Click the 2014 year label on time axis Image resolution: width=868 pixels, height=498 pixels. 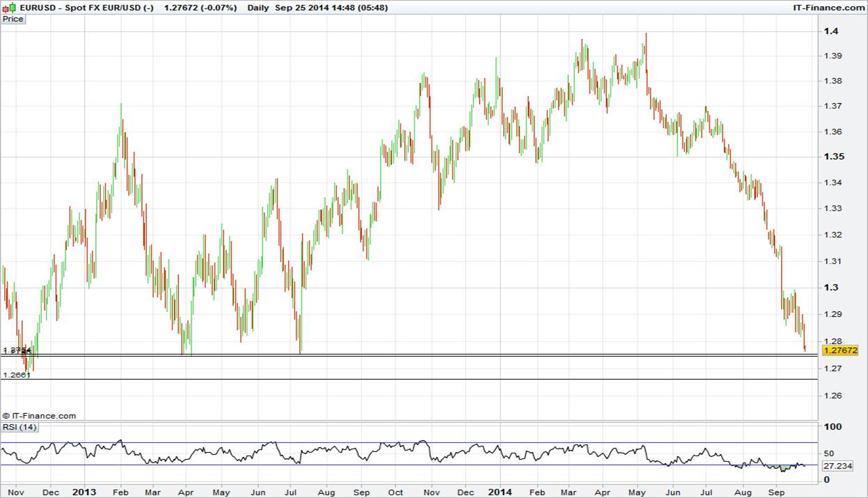tap(500, 492)
